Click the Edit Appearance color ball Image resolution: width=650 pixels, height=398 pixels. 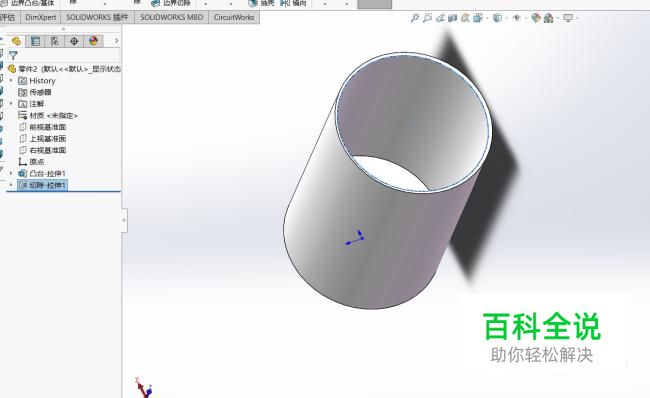click(x=536, y=18)
